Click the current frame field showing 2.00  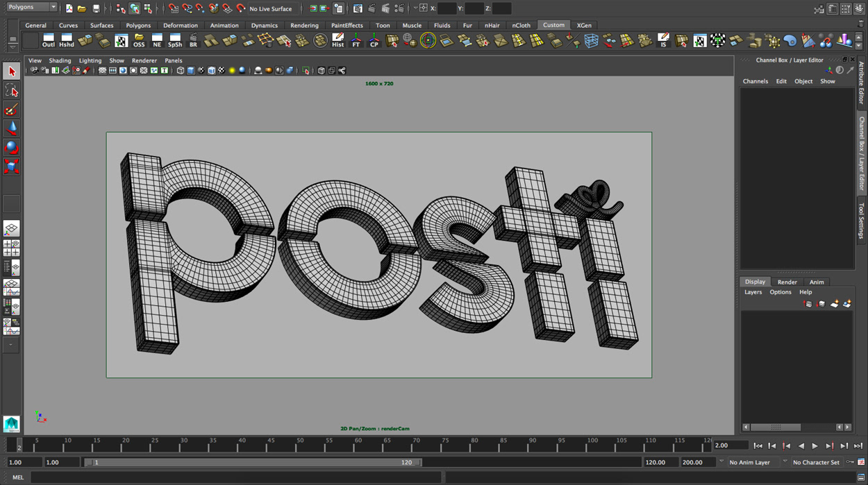(x=731, y=445)
